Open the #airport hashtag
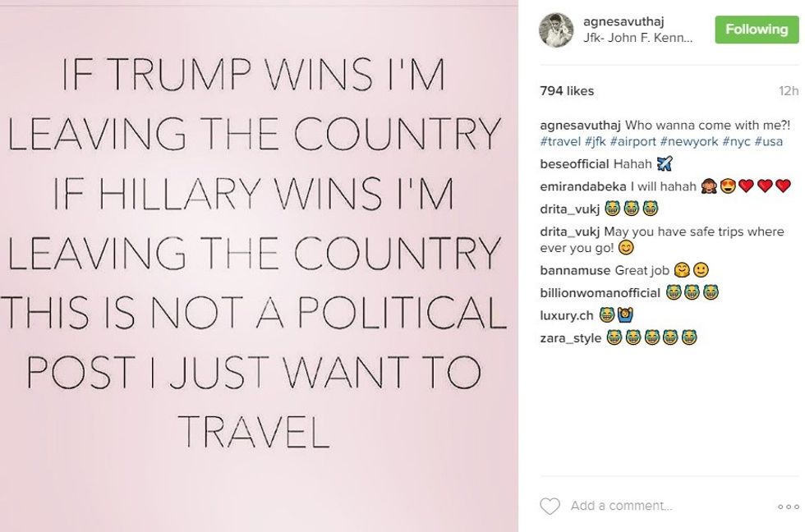The width and height of the screenshot is (805, 532). point(632,141)
